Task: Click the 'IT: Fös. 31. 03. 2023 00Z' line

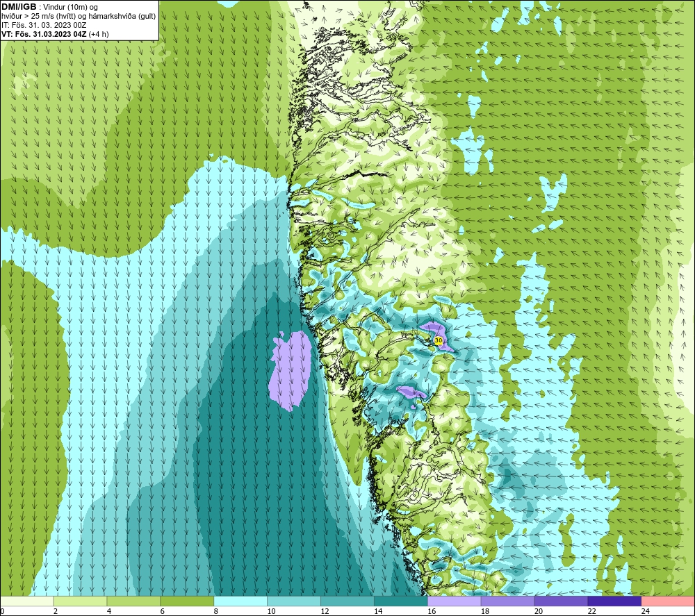Action: pos(43,25)
